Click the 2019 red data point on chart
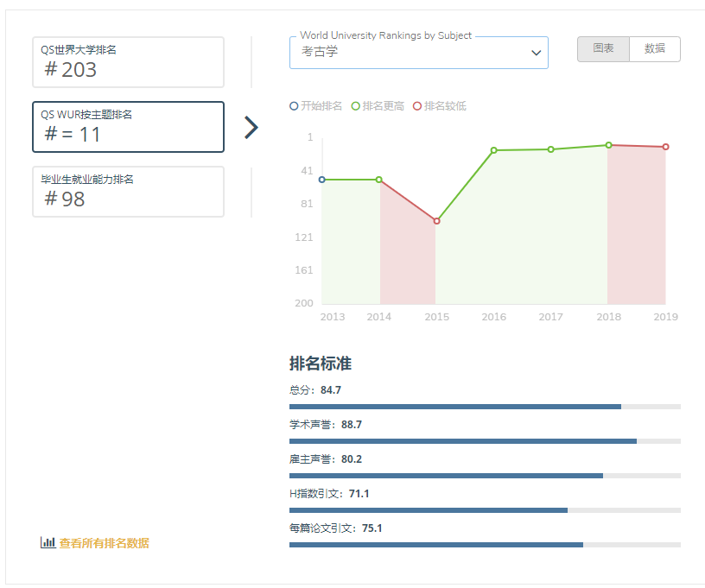 (x=665, y=147)
